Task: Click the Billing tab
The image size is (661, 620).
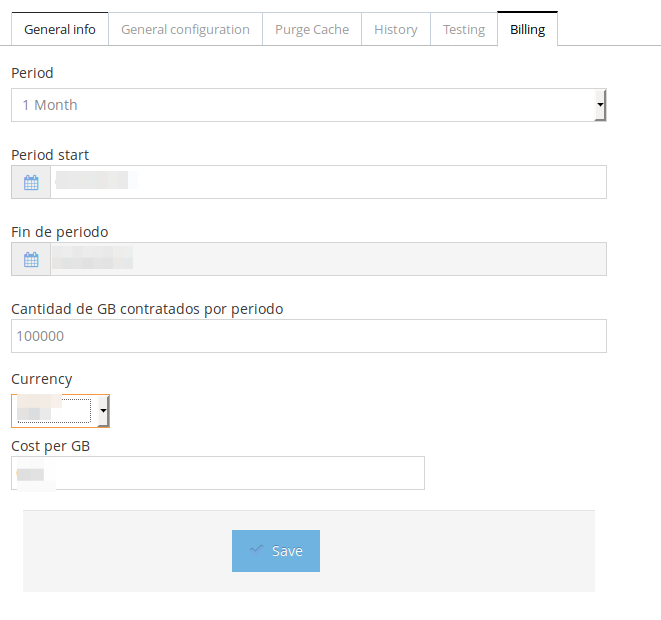Action: 527,29
